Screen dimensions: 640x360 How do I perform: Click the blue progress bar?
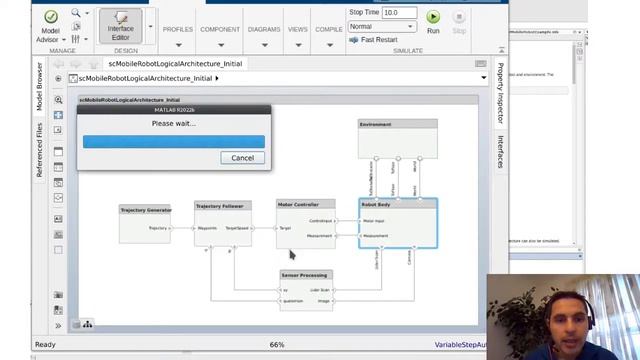pyautogui.click(x=174, y=142)
